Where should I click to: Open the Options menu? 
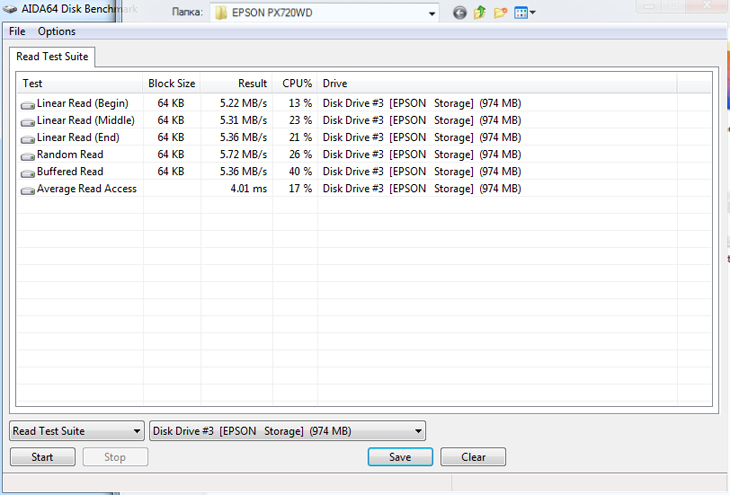point(56,31)
